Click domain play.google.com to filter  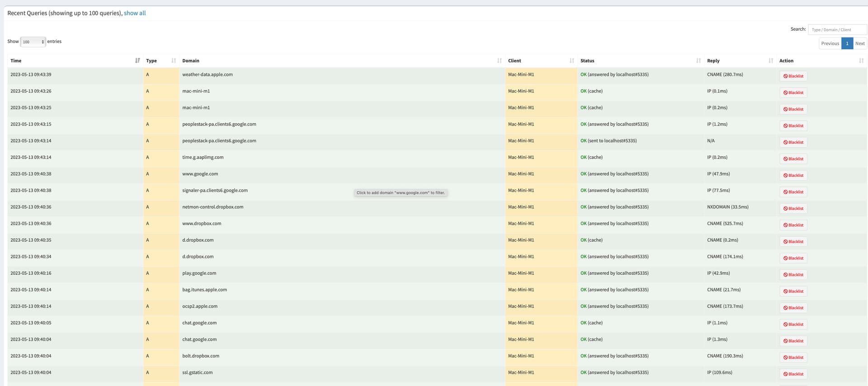[x=199, y=273]
